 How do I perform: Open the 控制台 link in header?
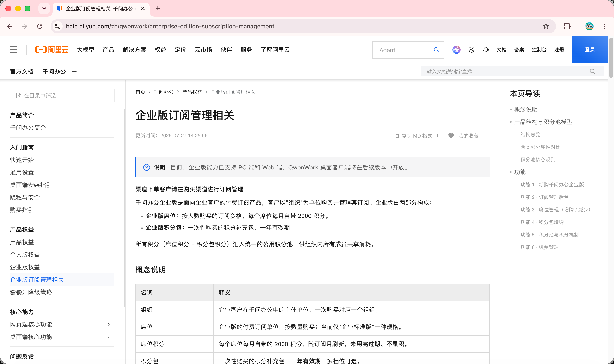point(539,50)
